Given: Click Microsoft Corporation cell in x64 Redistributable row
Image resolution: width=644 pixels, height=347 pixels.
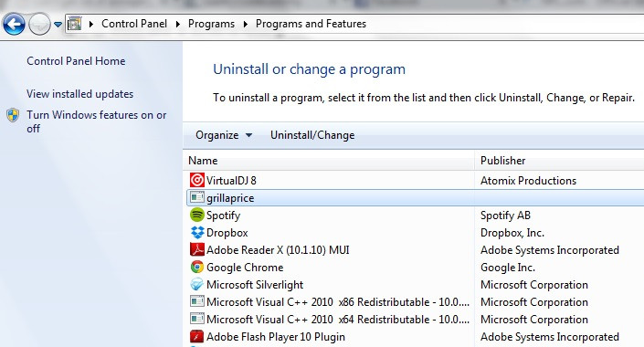Looking at the screenshot, I should [534, 319].
